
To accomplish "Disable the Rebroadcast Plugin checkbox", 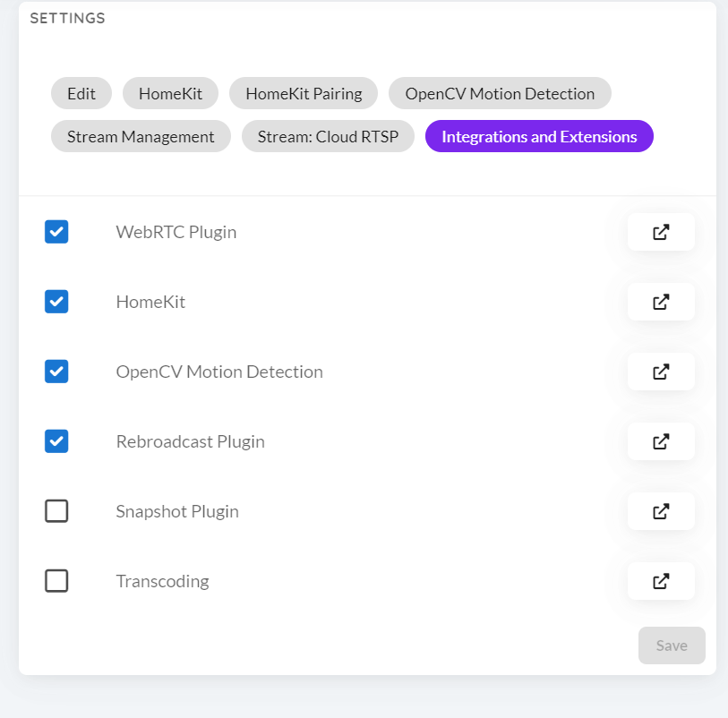I will tap(56, 441).
